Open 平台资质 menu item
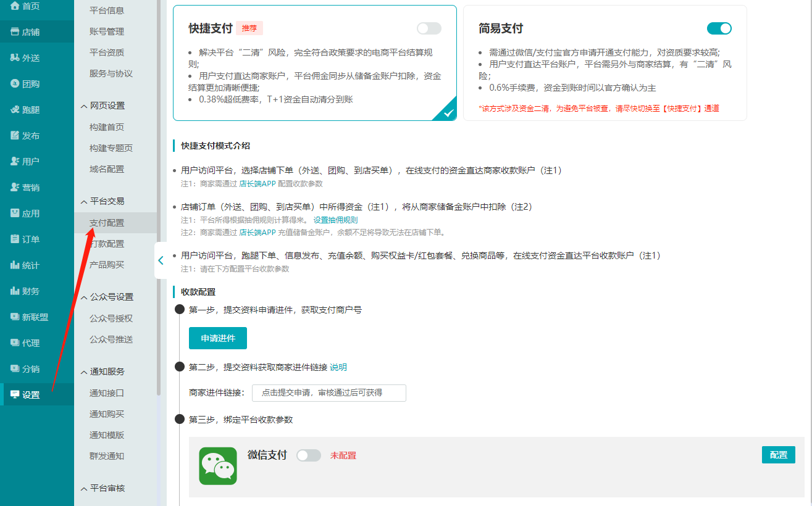 [x=107, y=52]
